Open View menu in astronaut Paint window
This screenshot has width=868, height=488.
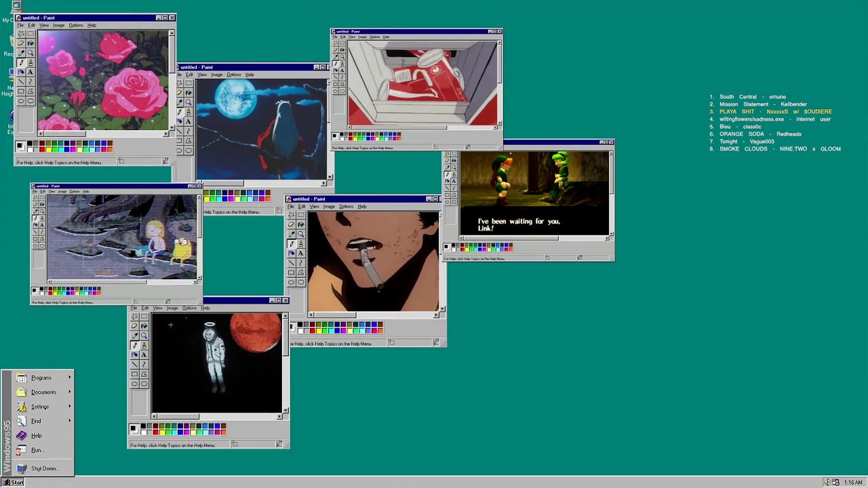pyautogui.click(x=157, y=308)
